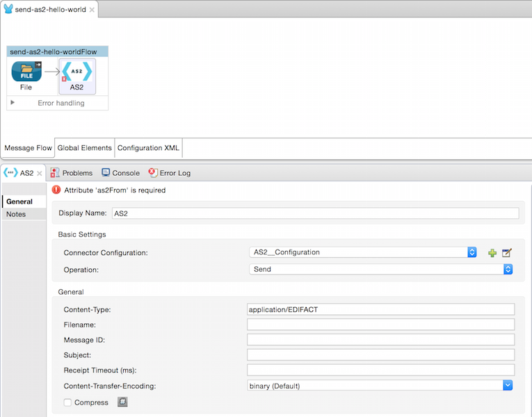Click the Filename input field
This screenshot has height=417, width=532.
[x=380, y=325]
